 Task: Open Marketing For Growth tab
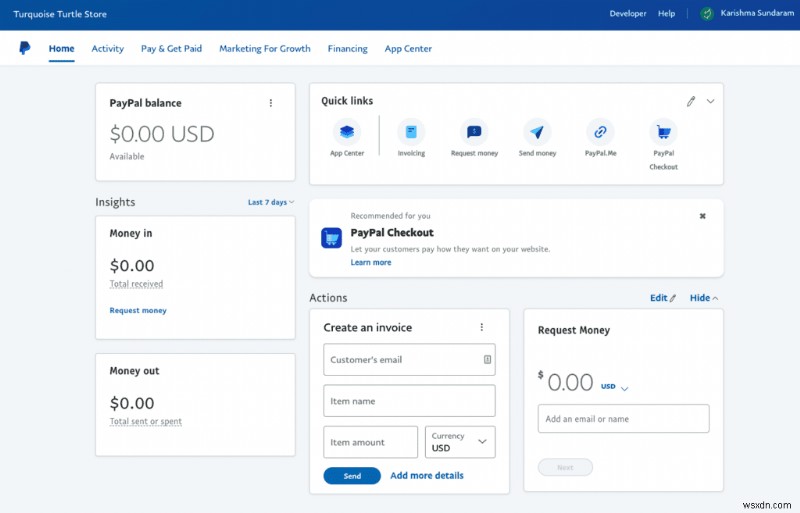pos(265,48)
